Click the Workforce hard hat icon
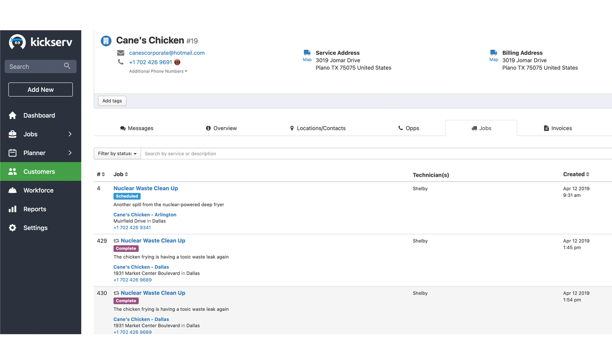Screen dimensions: 612x364 point(13,190)
